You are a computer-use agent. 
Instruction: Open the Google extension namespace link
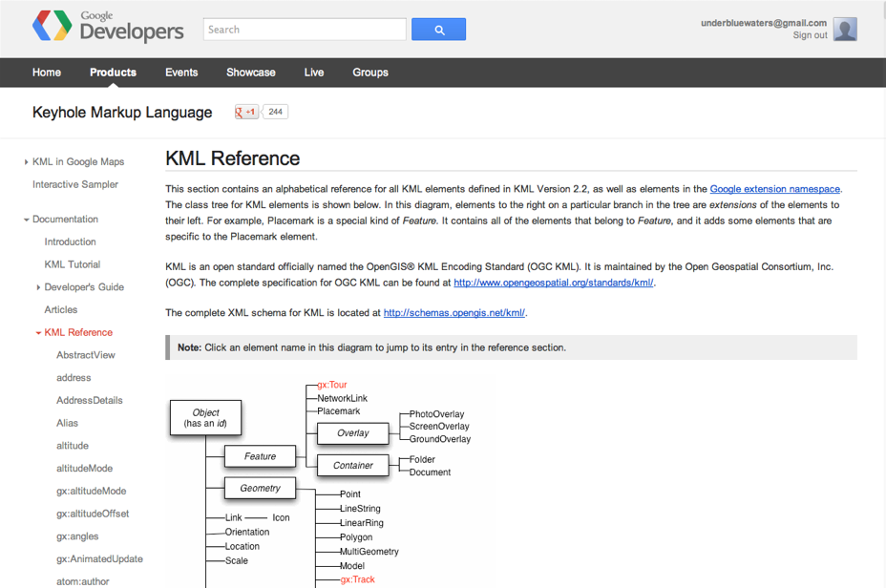774,189
